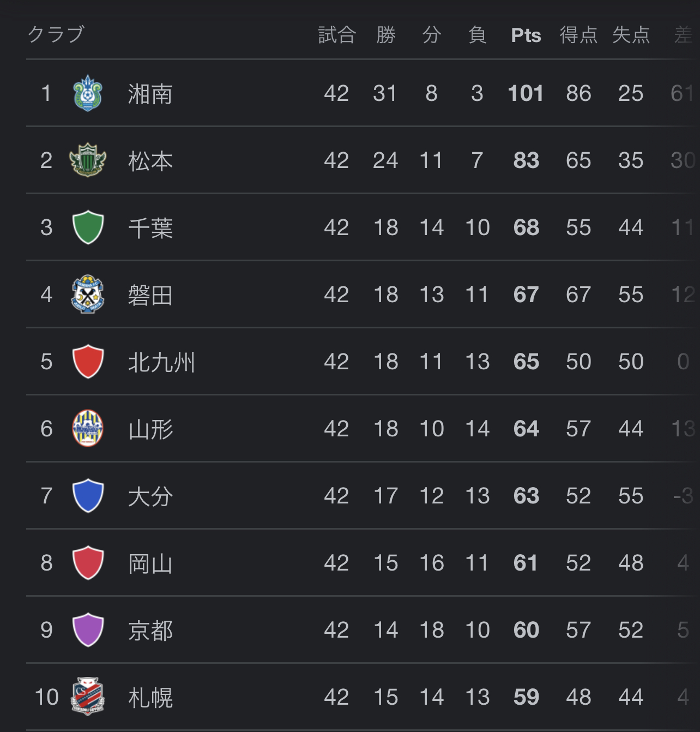Click the Pts column header

pos(526,35)
